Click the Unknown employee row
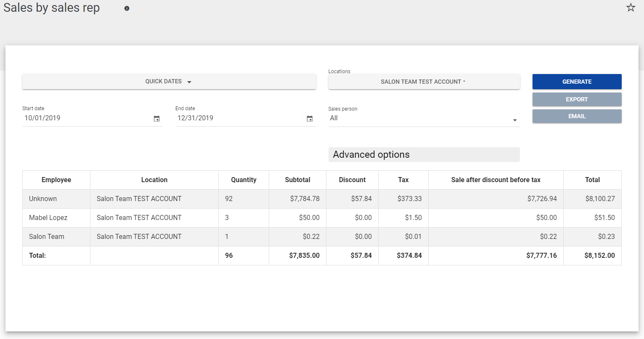Viewport: 644px width, 339px height. pyautogui.click(x=43, y=199)
